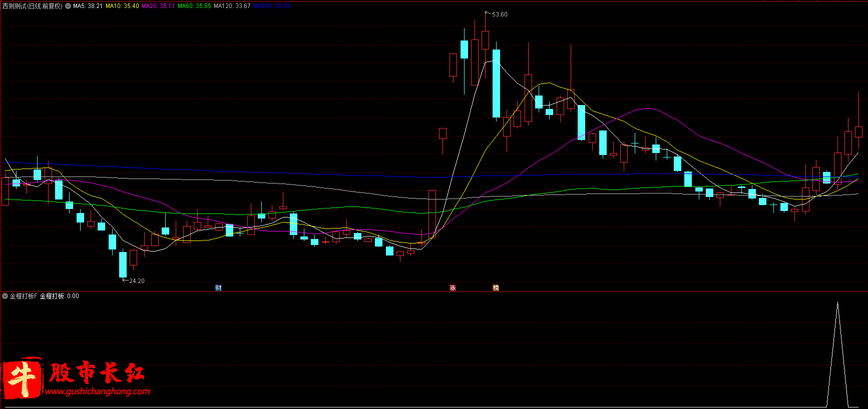Click the orange 榜 event marker

pos(496,288)
